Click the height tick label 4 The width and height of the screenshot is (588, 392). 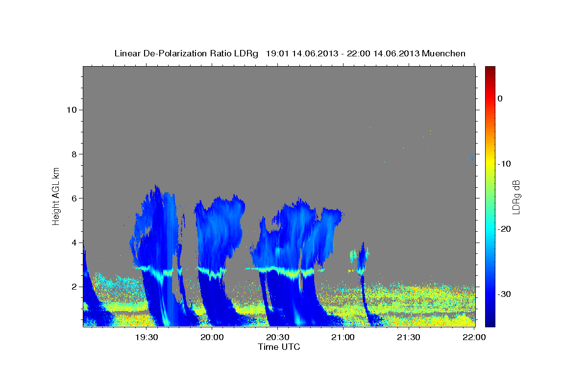click(74, 242)
